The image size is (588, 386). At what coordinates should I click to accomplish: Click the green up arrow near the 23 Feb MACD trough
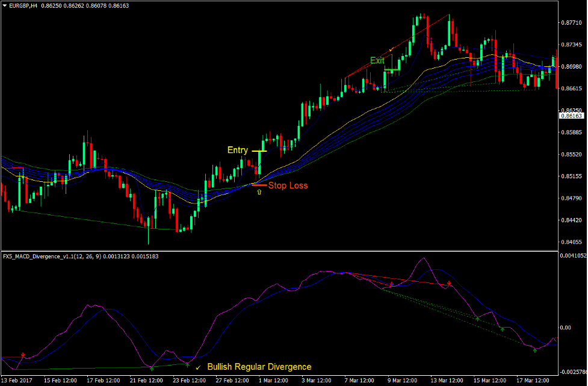[x=188, y=364]
